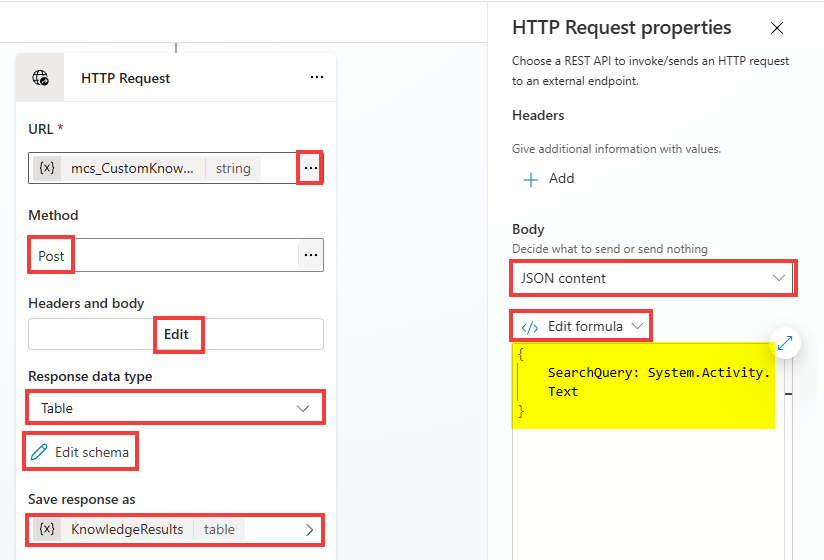Click the expand formula editor arrow icon
Screen dimensions: 824x560
point(785,343)
